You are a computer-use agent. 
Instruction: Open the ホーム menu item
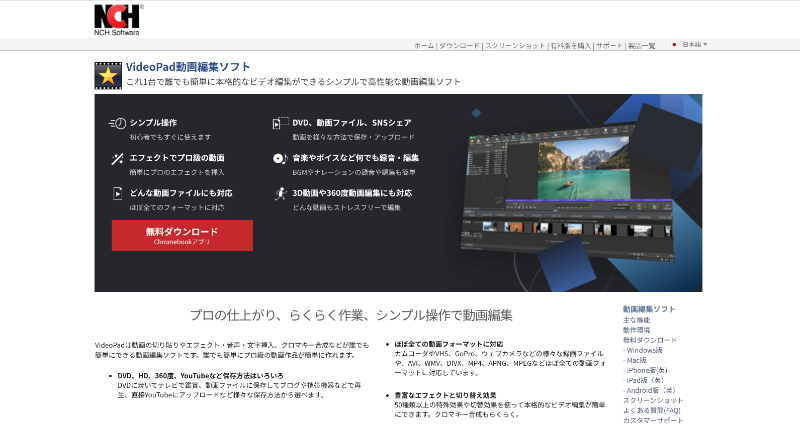424,45
